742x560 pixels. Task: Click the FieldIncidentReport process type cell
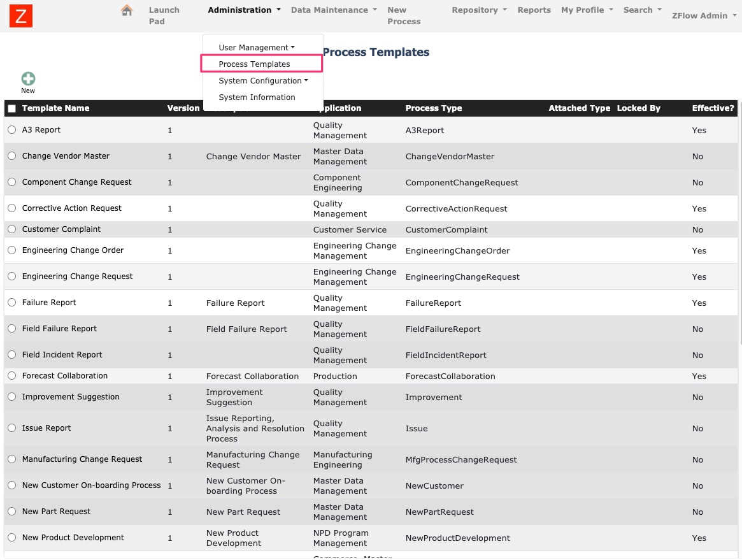(446, 355)
